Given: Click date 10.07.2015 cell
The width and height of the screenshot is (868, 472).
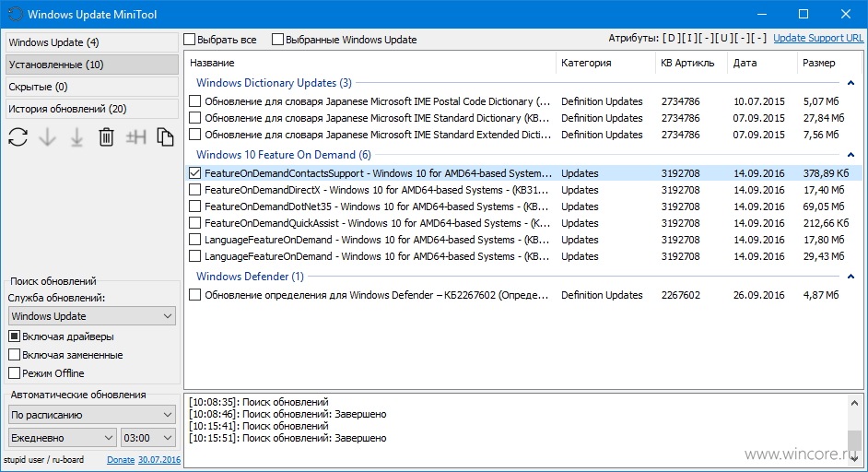Looking at the screenshot, I should point(759,101).
